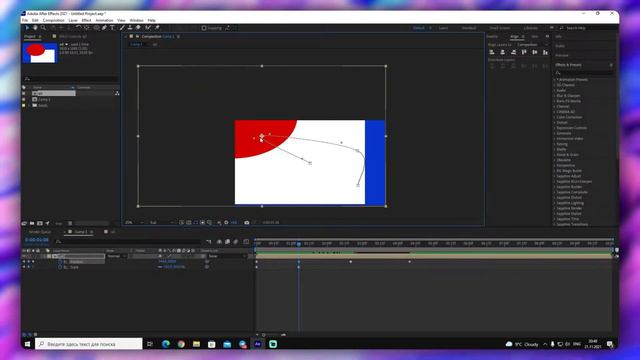This screenshot has height=360, width=640.
Task: Select the Eraser tool
Action: click(x=138, y=28)
